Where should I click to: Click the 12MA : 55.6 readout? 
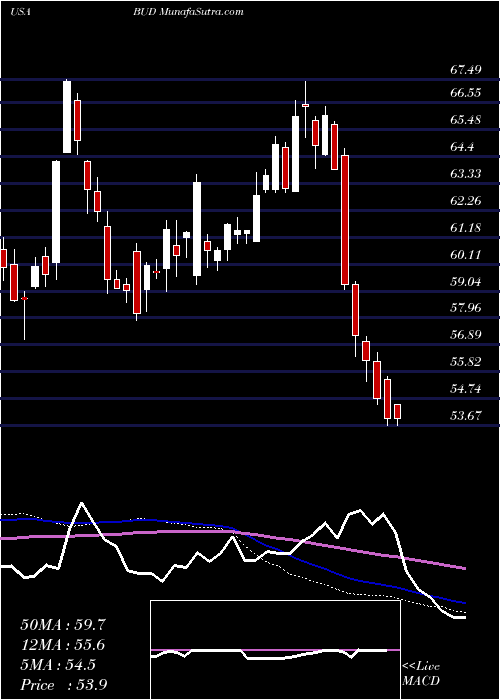pos(63,645)
